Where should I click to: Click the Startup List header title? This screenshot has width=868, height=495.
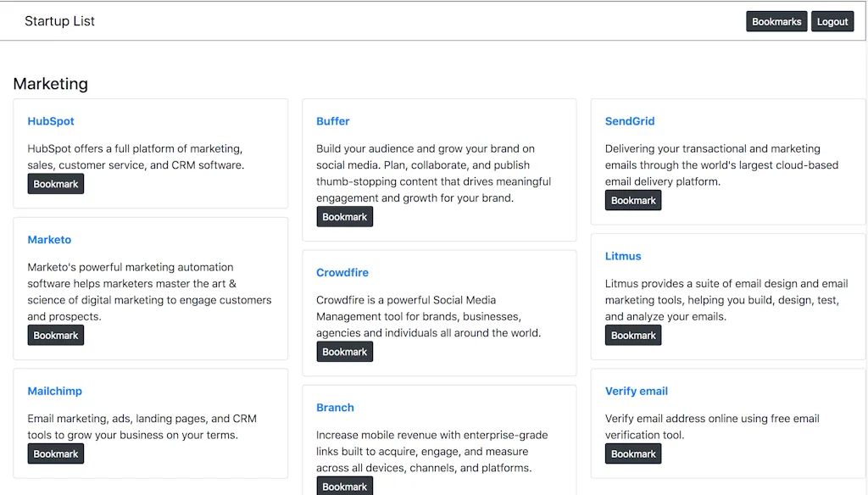coord(59,20)
